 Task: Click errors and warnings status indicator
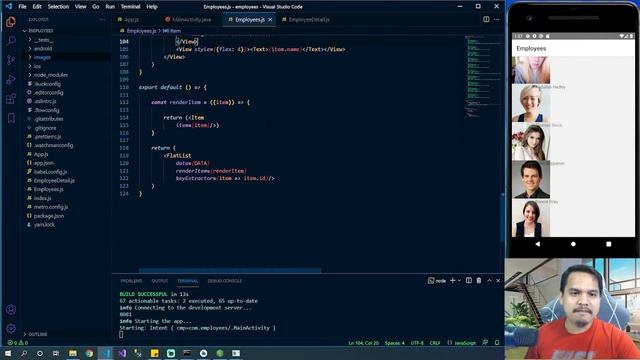click(x=18, y=343)
